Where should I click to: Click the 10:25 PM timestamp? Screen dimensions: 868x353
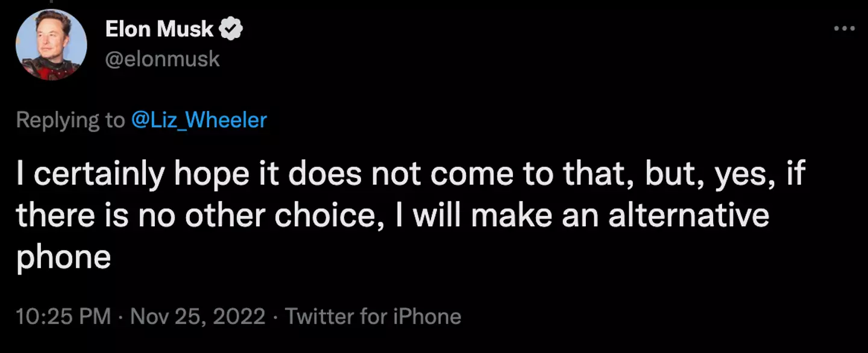tap(63, 316)
